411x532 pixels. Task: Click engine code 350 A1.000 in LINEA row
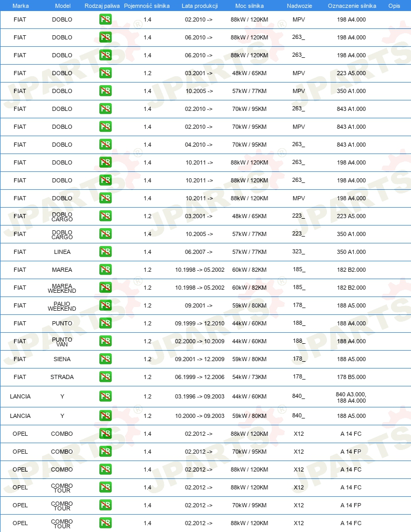click(x=351, y=252)
